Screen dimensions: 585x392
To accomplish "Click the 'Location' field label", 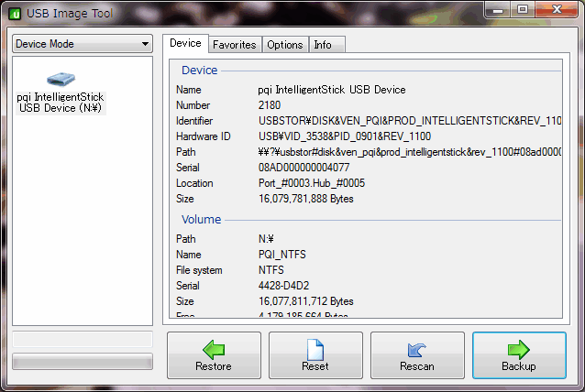I will 194,183.
